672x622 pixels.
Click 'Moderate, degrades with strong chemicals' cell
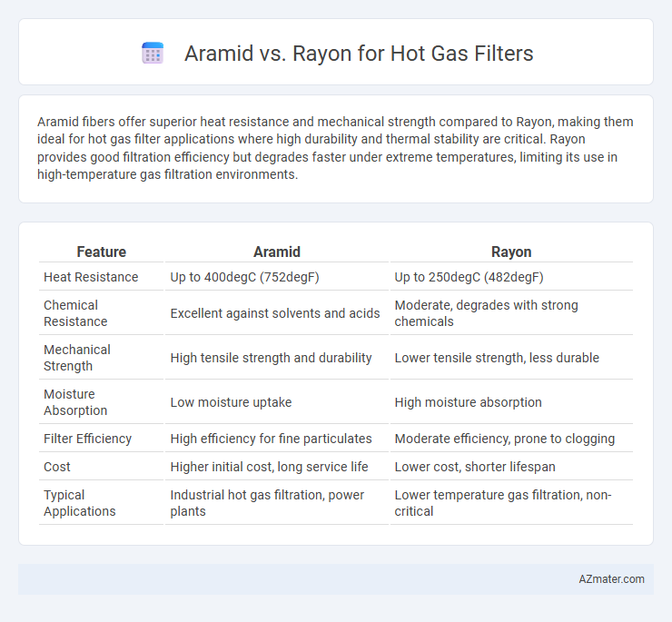tap(486, 313)
